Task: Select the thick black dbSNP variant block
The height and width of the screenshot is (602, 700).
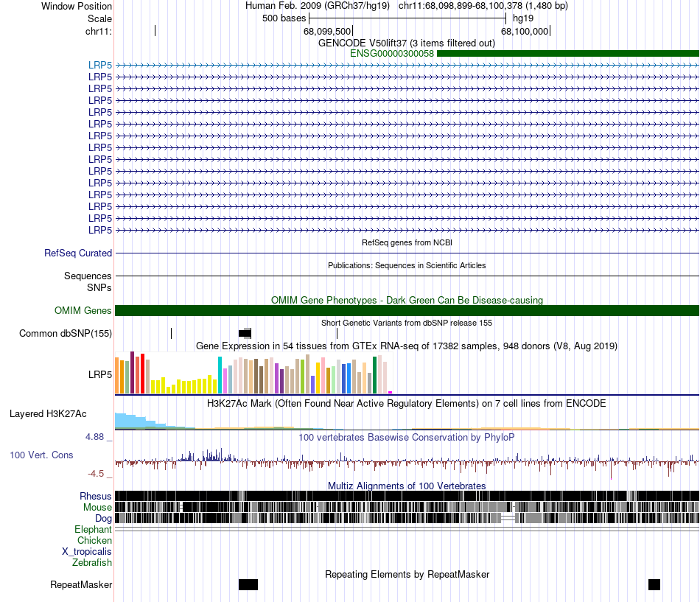Action: (x=245, y=333)
